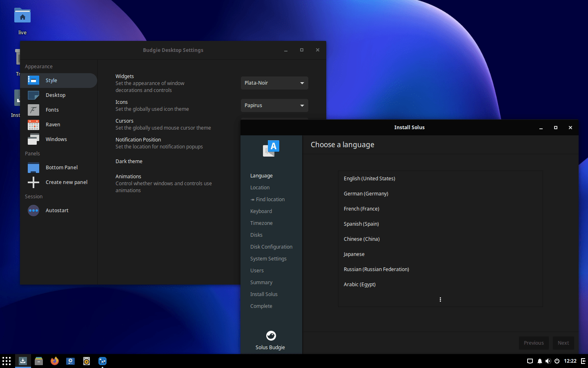Click Timezone step in installer sidebar

click(x=261, y=223)
